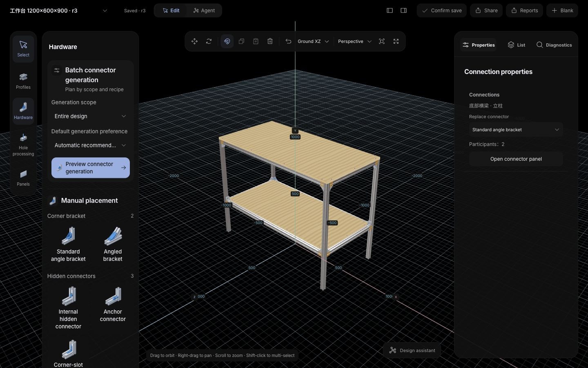The image size is (588, 368).
Task: Open the Automatic recommend preference dropdown
Action: [x=90, y=145]
